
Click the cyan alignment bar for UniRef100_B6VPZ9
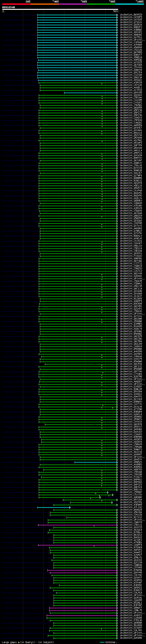coord(78,15)
